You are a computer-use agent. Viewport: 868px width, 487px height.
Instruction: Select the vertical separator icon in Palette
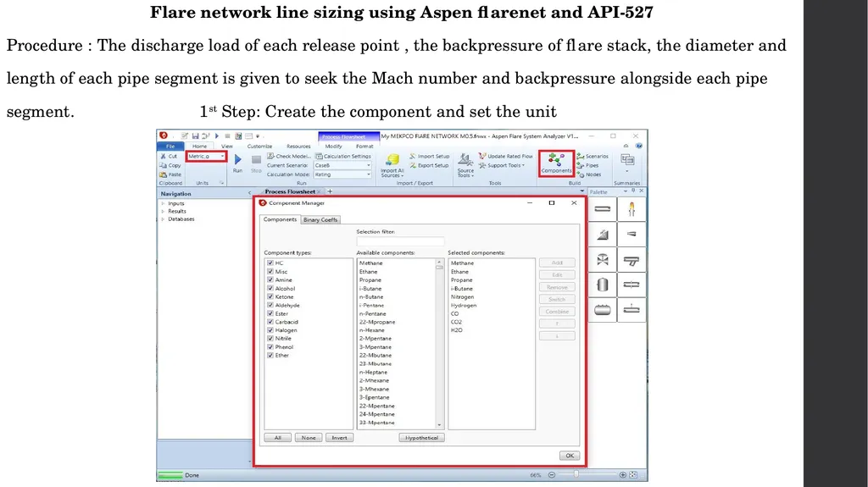[603, 285]
